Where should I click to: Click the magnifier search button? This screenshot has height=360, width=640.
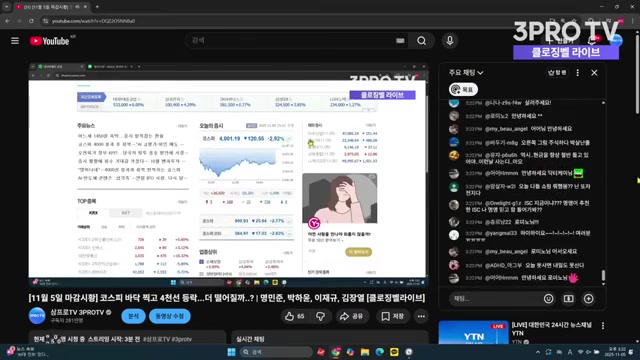click(421, 41)
